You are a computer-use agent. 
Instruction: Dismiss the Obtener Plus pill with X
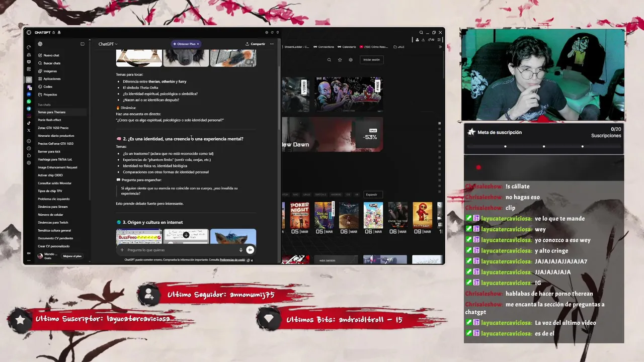198,44
